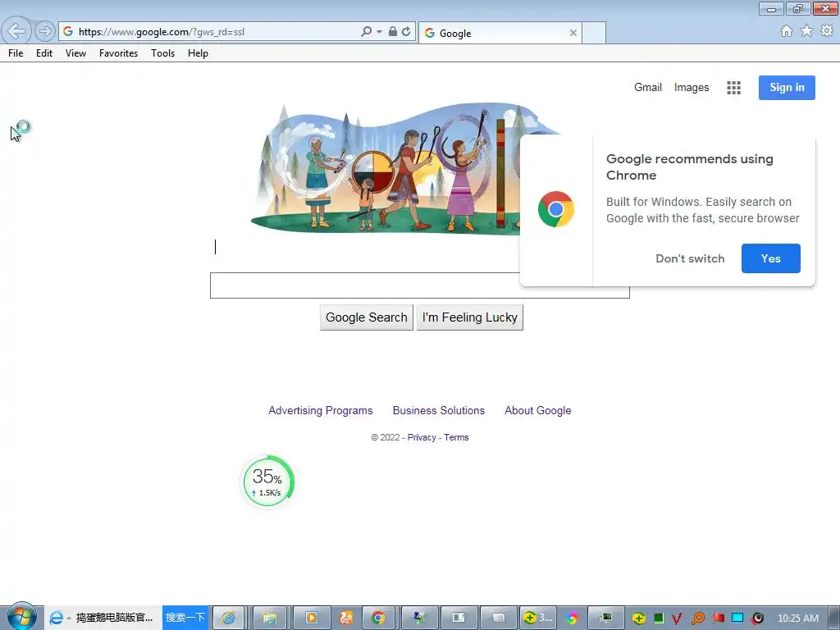Open the Edit menu

(x=44, y=53)
